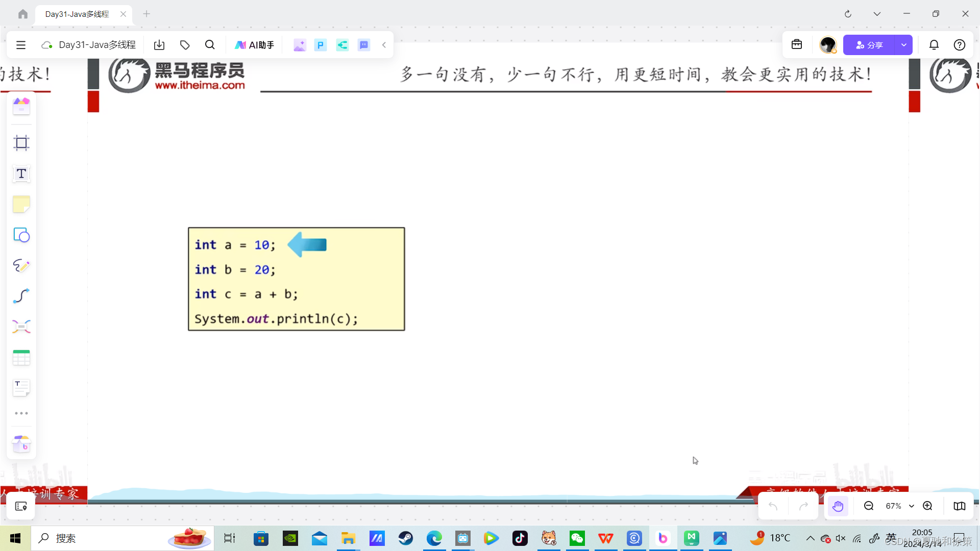Select the Text tool in sidebar
The width and height of the screenshot is (980, 551).
pyautogui.click(x=21, y=174)
